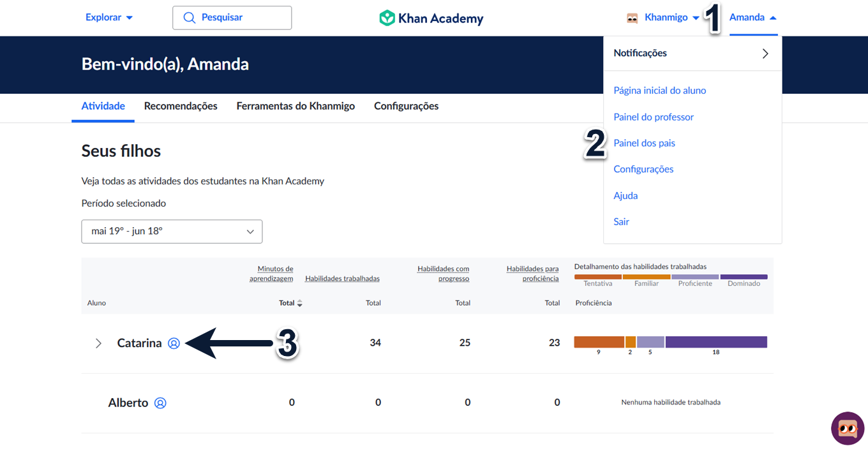
Task: Open Ferramentas do Khanmigo tab
Action: (296, 107)
